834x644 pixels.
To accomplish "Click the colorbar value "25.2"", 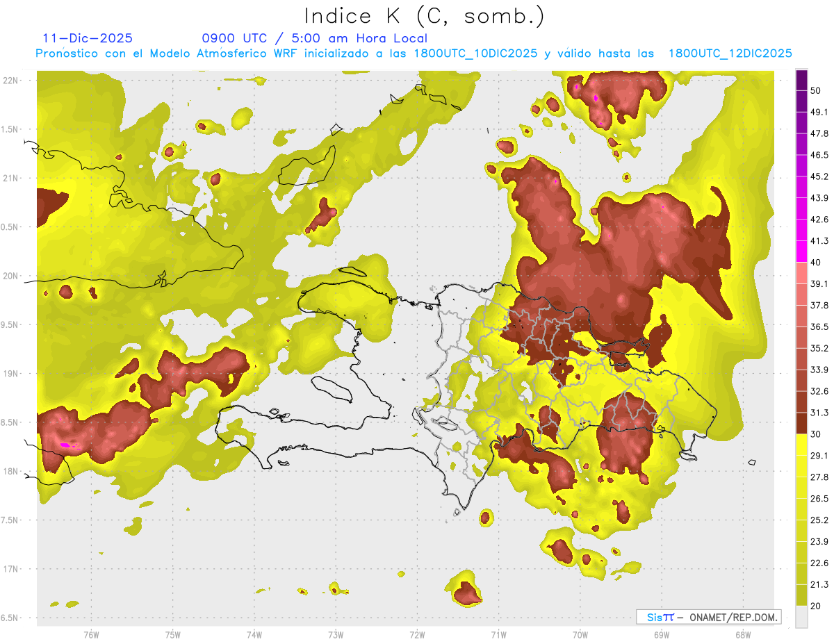I will pyautogui.click(x=820, y=520).
